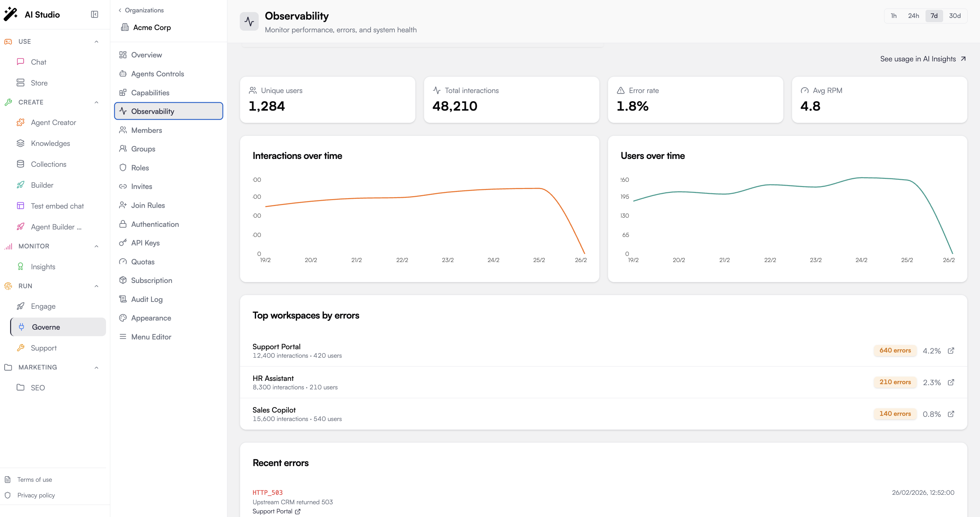Open the Groups page
Image resolution: width=980 pixels, height=517 pixels.
tap(169, 149)
